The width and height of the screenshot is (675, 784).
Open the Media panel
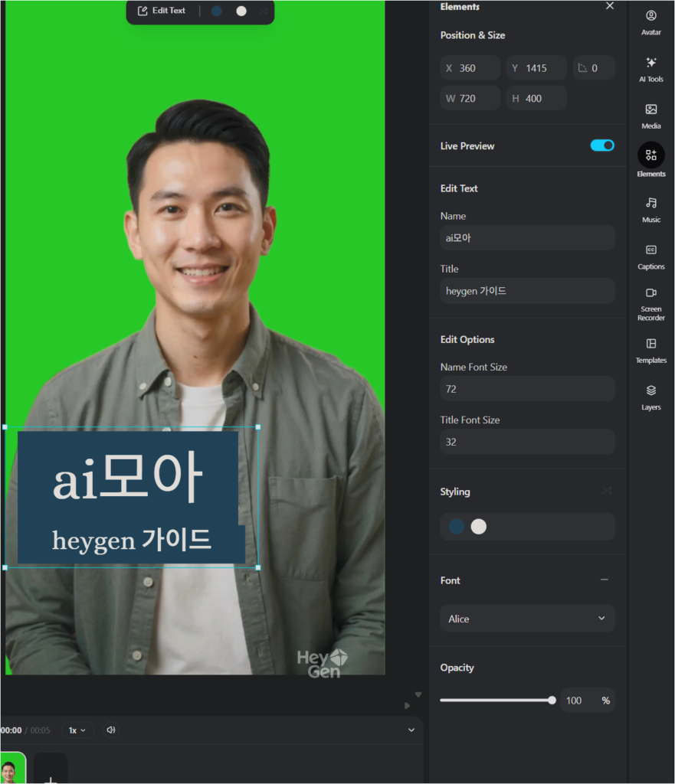[650, 115]
